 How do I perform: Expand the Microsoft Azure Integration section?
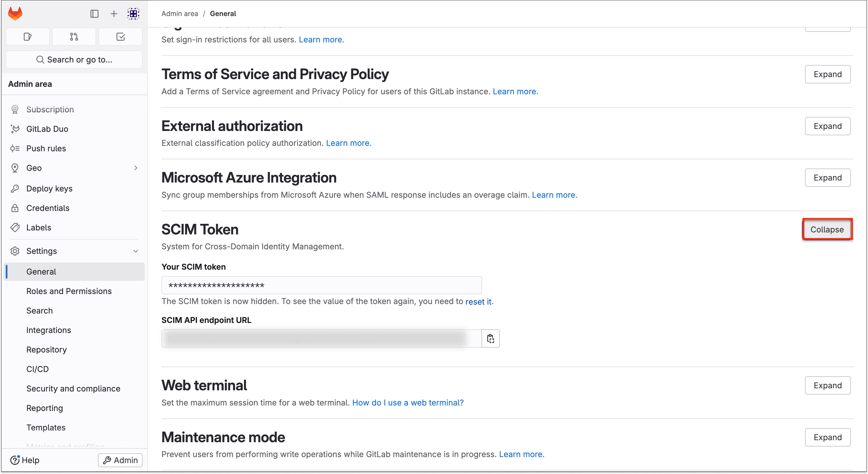[x=828, y=178]
